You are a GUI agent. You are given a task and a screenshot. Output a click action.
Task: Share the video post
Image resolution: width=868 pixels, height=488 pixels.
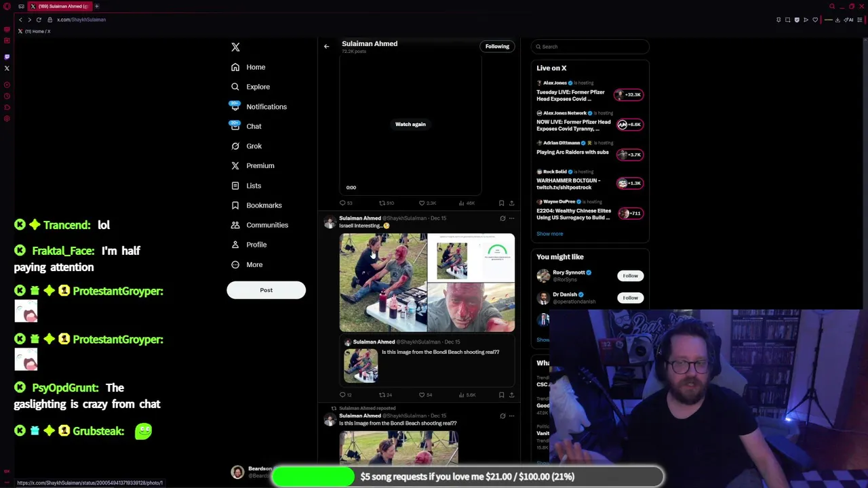point(511,203)
